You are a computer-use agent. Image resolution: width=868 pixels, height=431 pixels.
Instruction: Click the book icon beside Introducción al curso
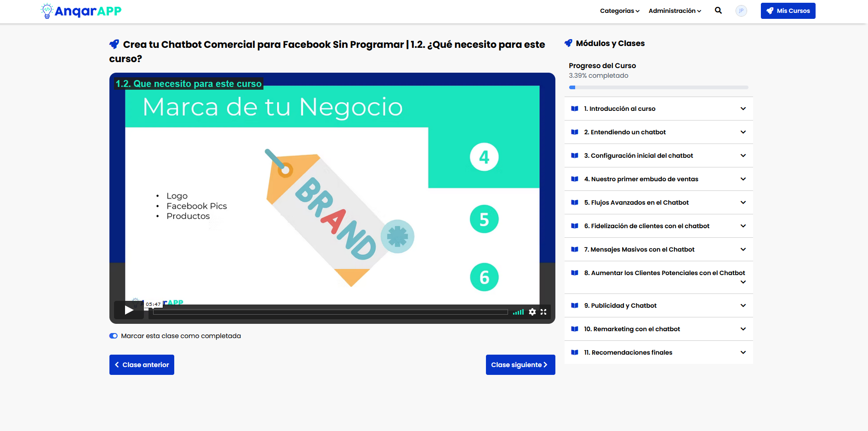pyautogui.click(x=575, y=109)
